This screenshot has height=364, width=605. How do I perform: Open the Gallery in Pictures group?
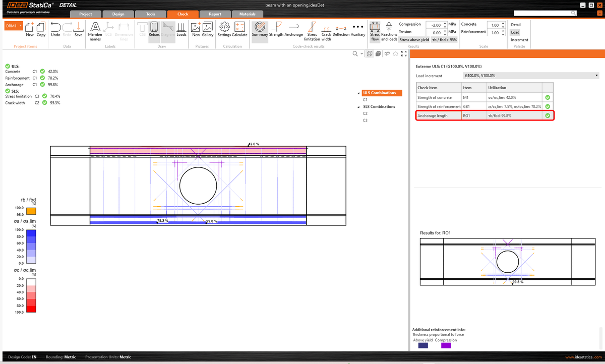[x=207, y=29]
